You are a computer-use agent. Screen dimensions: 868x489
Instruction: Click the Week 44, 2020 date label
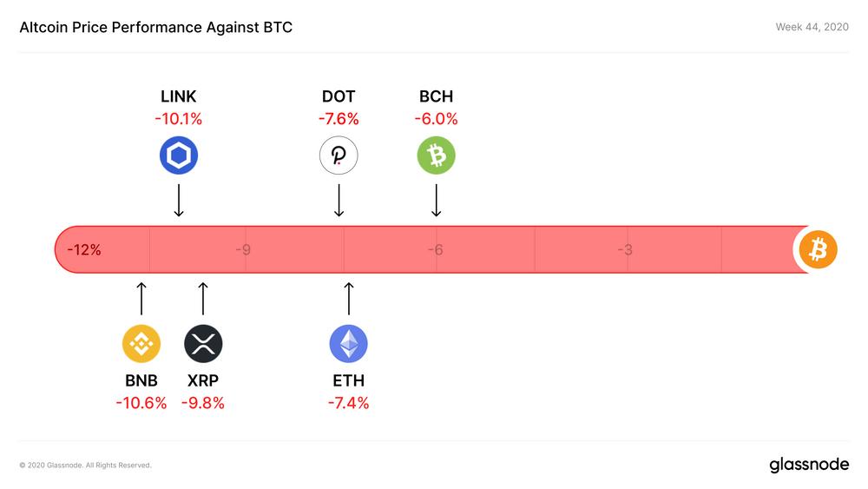coord(812,28)
